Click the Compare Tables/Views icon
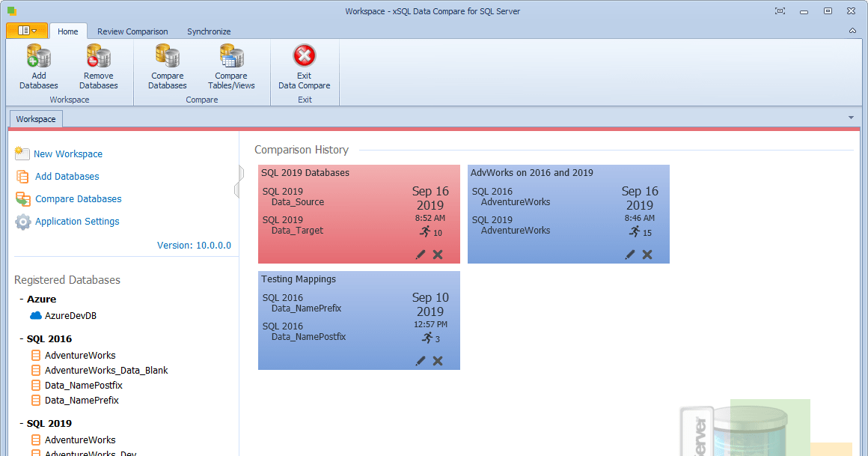Viewport: 868px width, 456px height. (230, 56)
